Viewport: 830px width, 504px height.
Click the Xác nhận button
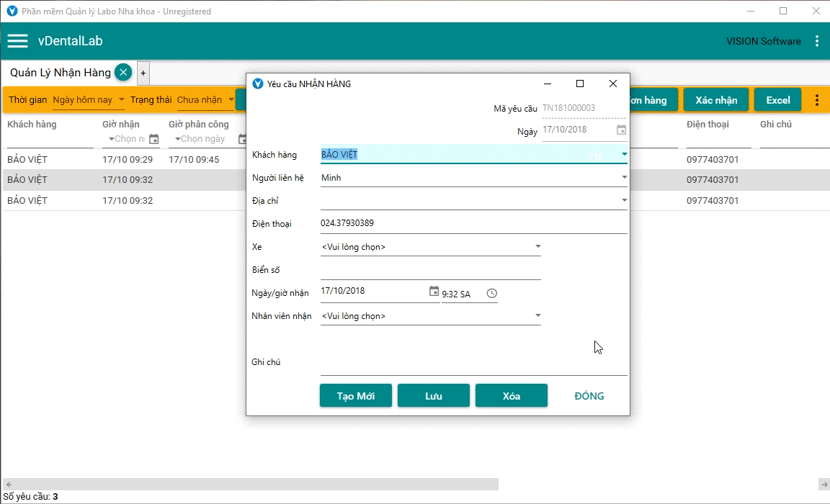click(x=716, y=100)
